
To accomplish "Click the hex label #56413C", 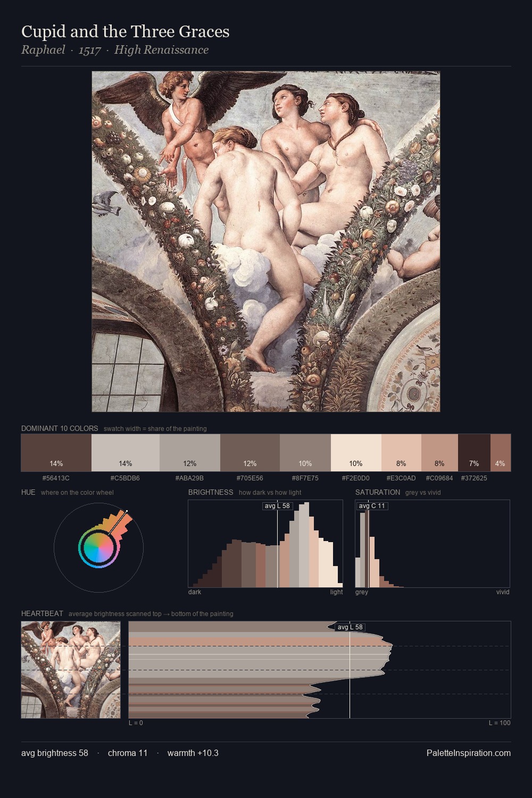I will click(56, 478).
